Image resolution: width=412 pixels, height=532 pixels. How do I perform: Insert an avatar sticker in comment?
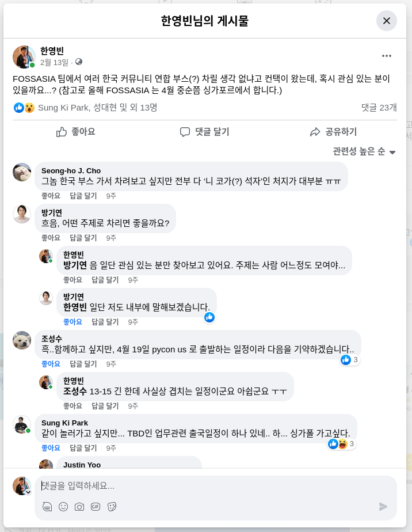47,507
